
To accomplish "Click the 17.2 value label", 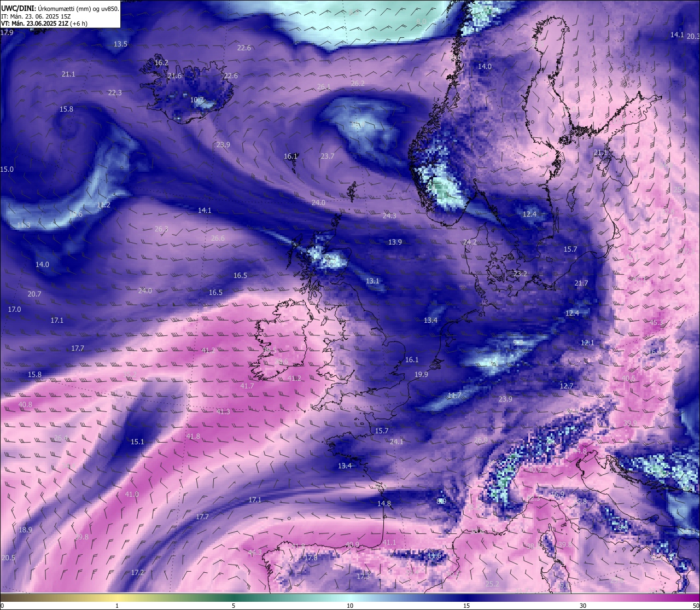I will (137, 573).
